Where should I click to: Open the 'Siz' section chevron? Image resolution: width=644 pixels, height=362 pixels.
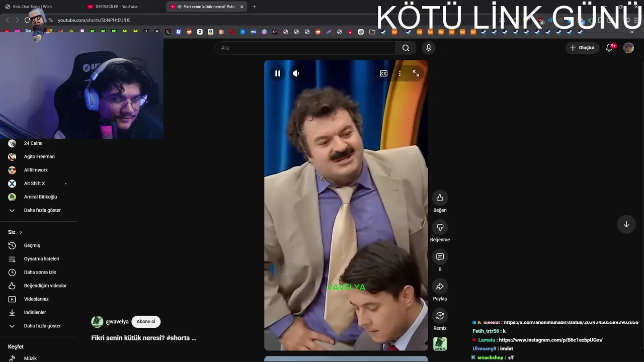21,232
